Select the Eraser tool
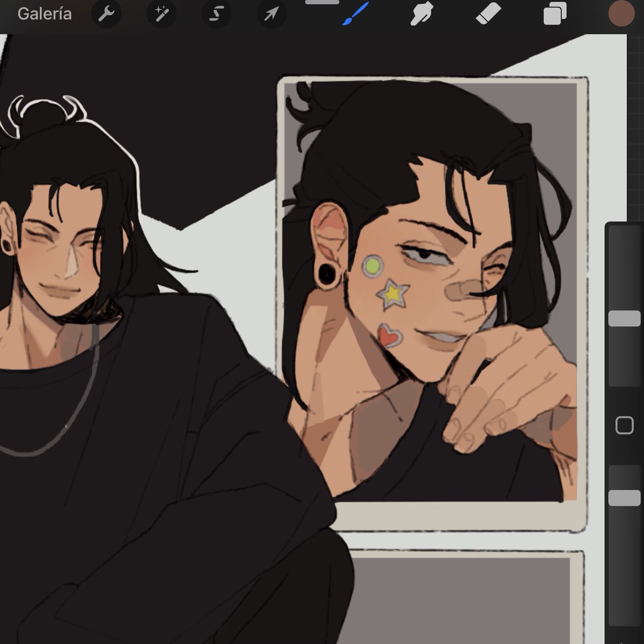 pyautogui.click(x=488, y=13)
